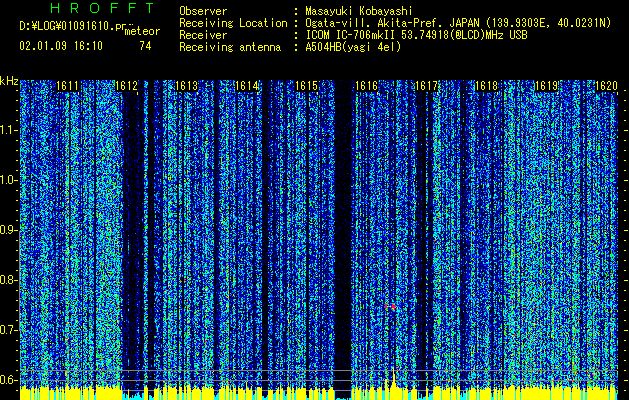
Task: Click the 0.8 frequency axis label
Action: (x=8, y=280)
